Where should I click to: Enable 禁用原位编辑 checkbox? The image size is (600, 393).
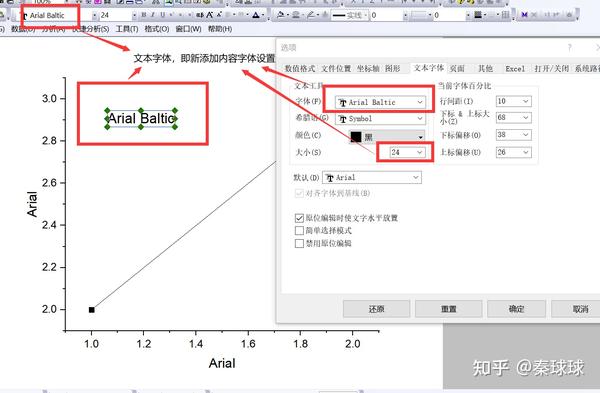[299, 243]
